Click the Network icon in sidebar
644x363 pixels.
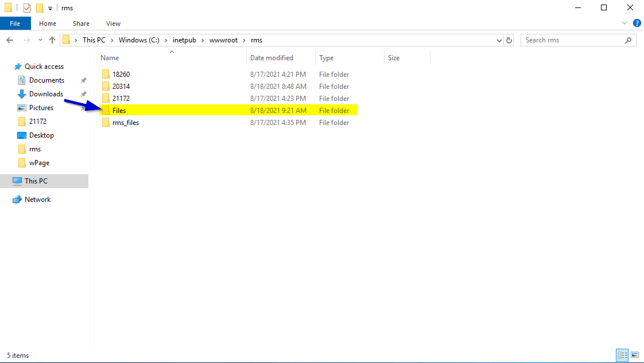pos(17,200)
